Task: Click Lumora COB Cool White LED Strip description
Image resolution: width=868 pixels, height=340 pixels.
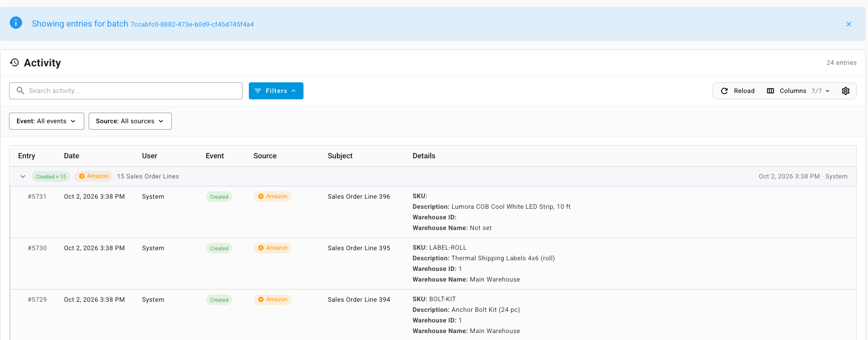Action: point(511,207)
